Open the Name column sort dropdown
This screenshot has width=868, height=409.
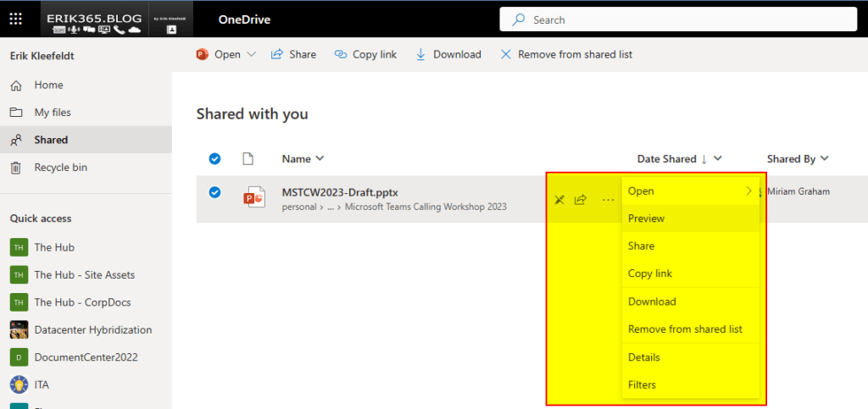pos(320,158)
